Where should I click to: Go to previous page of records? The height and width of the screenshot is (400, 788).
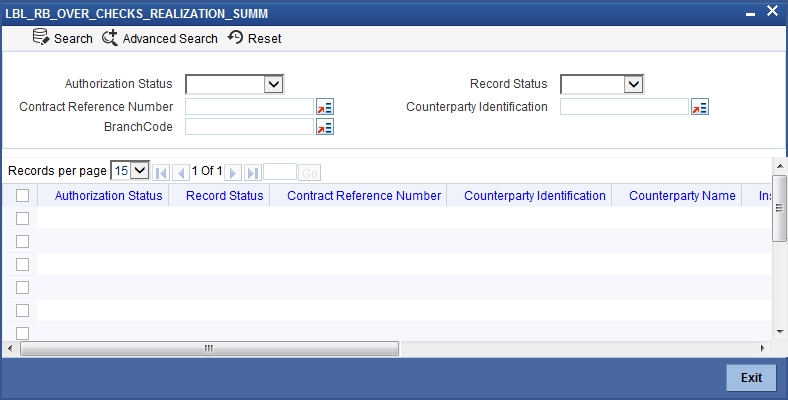[180, 173]
